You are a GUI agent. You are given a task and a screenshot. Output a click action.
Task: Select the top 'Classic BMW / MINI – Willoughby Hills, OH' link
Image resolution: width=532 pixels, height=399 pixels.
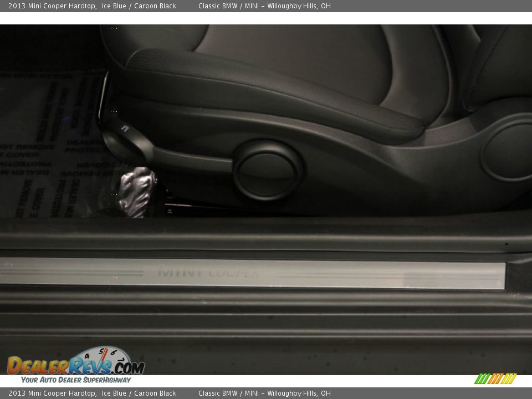pos(265,6)
